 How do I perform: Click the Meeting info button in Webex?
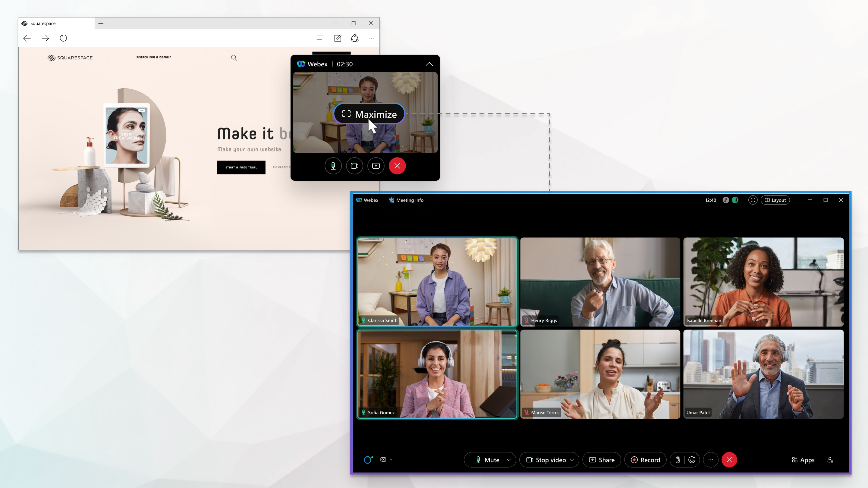click(407, 200)
